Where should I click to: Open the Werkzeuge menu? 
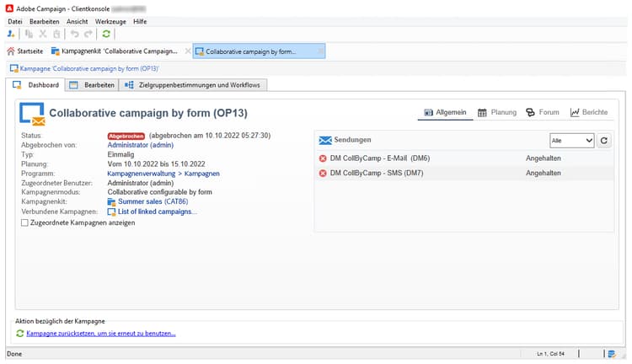coord(110,21)
